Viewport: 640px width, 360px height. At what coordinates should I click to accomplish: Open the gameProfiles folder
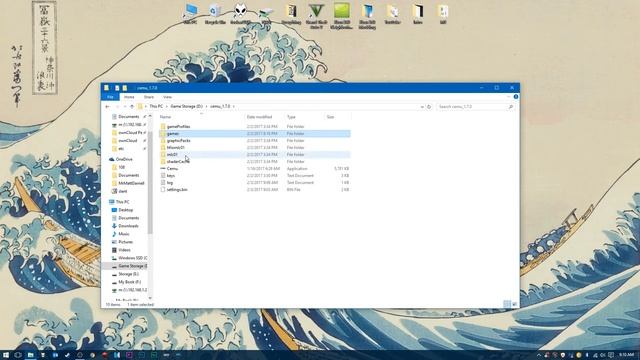pos(178,127)
